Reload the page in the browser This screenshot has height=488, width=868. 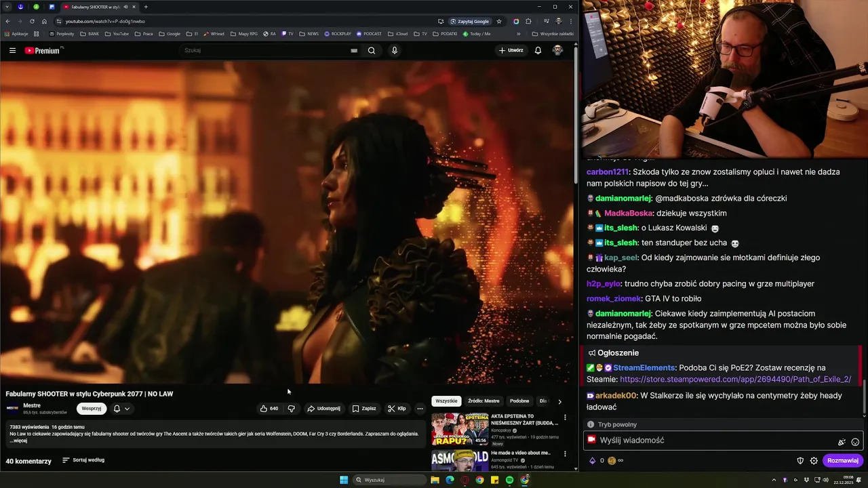point(32,21)
